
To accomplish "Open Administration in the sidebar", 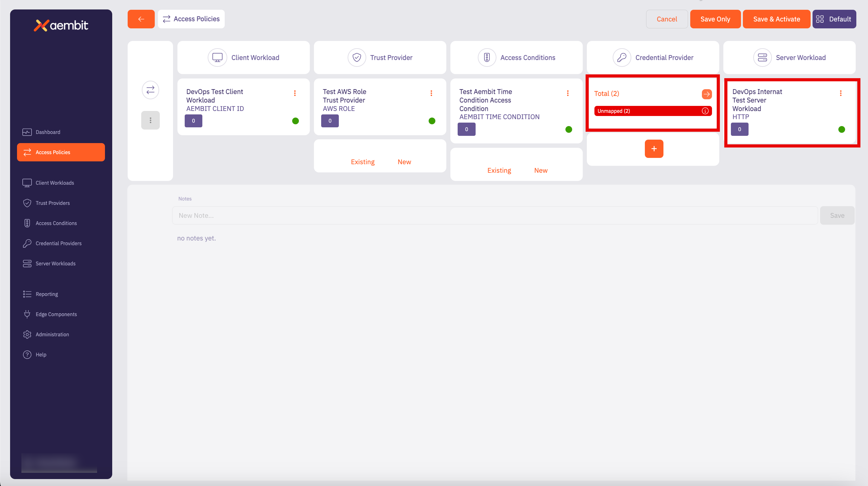I will (x=61, y=334).
